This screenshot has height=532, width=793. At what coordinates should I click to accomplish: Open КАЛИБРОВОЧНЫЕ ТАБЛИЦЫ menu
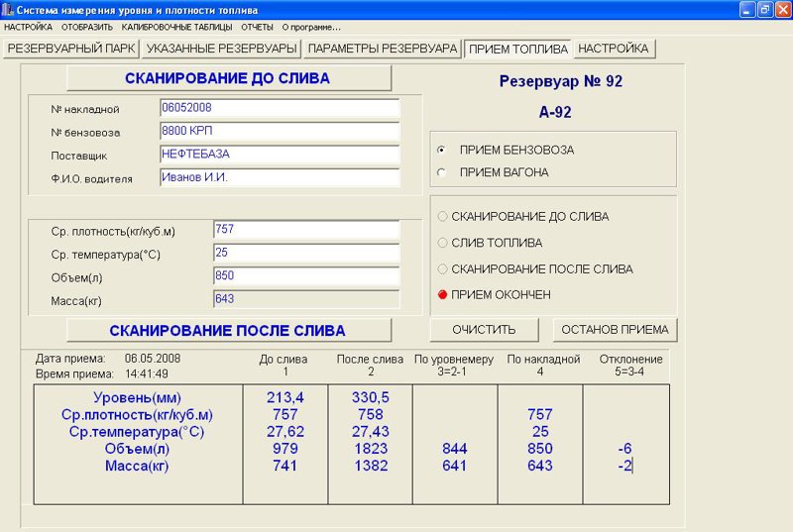coord(176,27)
